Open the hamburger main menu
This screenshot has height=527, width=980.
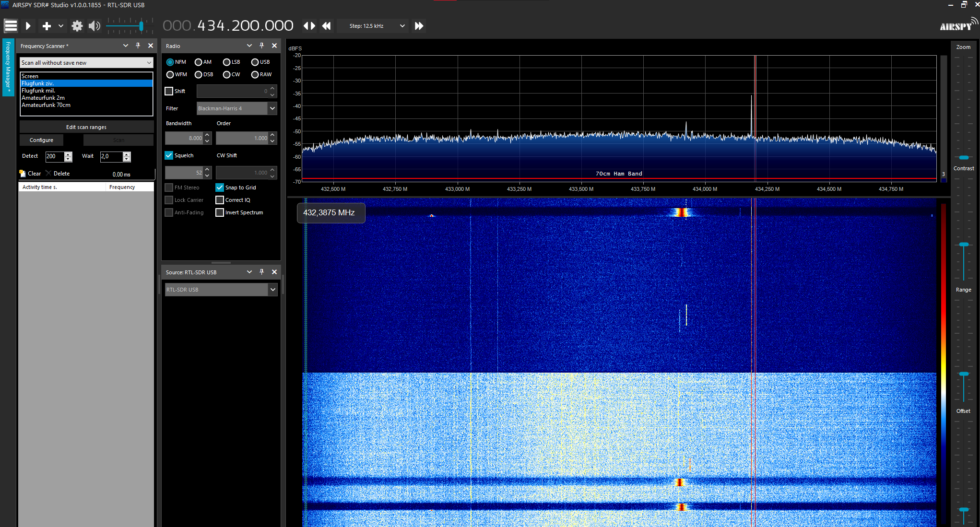(11, 26)
